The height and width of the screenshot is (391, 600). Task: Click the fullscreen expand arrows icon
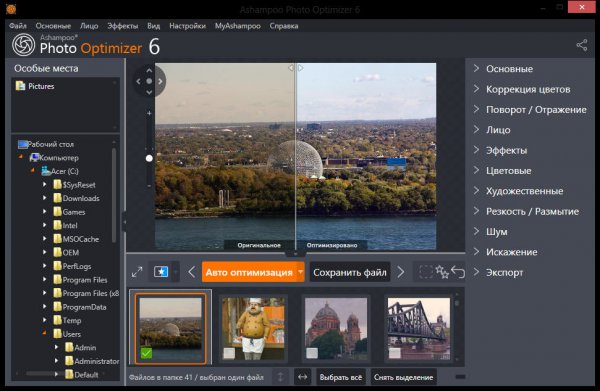point(137,272)
